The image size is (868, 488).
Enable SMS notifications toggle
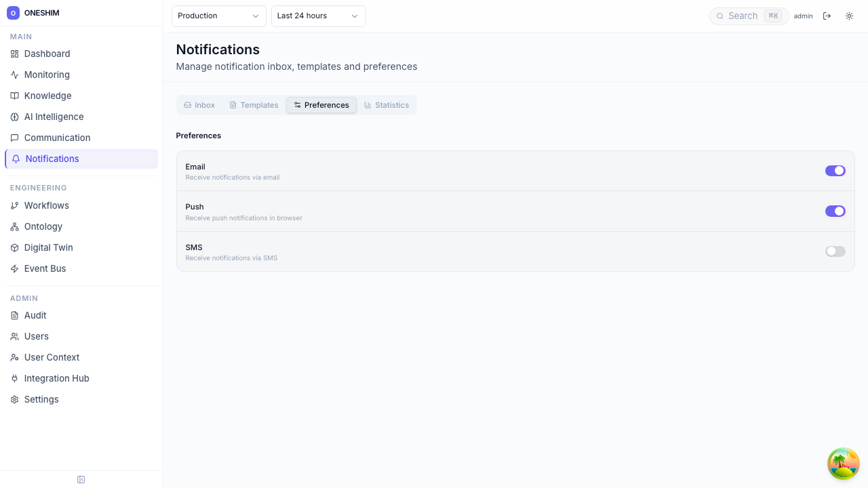click(835, 251)
